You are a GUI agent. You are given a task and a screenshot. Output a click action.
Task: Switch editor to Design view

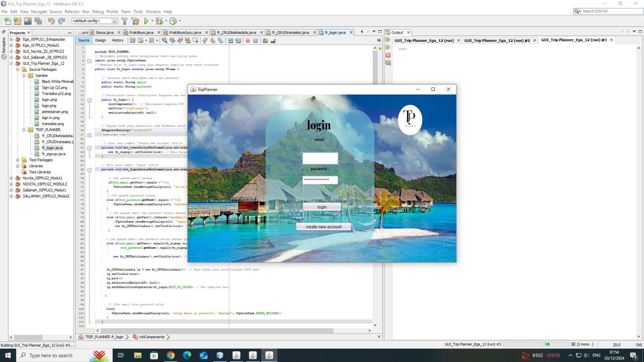101,40
